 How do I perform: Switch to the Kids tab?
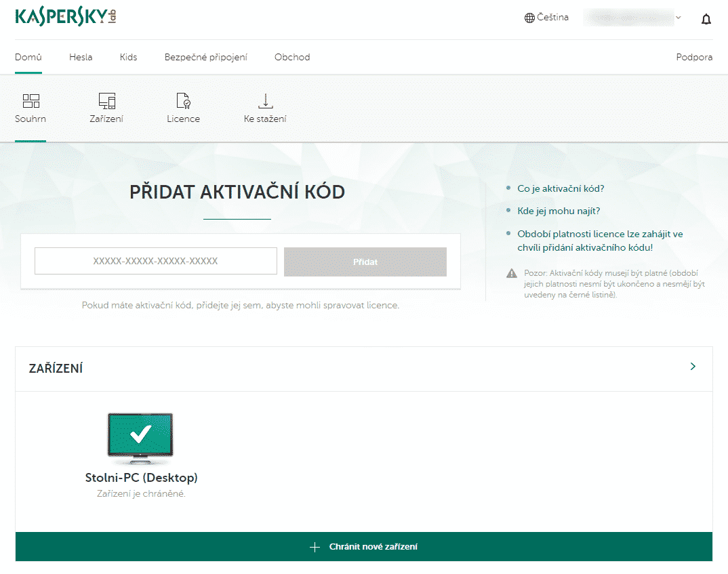click(128, 57)
